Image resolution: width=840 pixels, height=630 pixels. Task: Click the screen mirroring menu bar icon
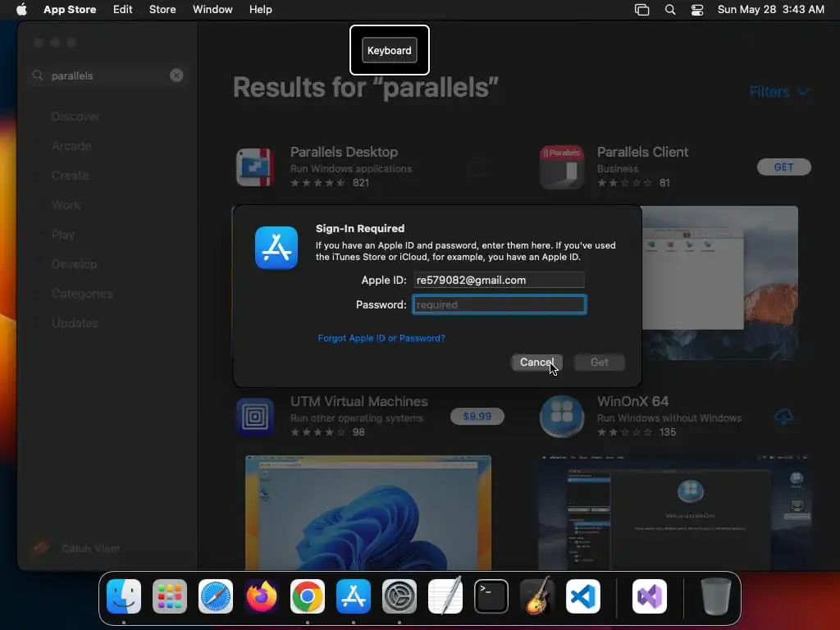[641, 10]
